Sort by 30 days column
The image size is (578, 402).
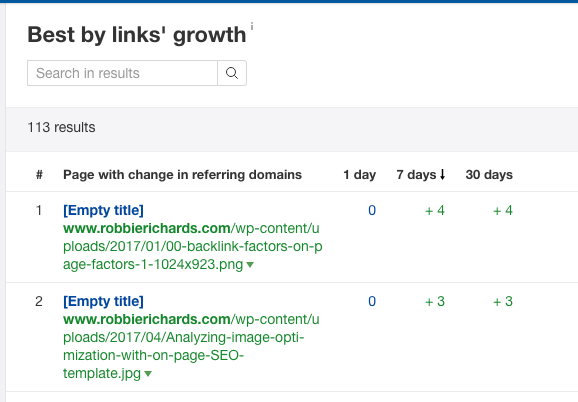[x=489, y=174]
